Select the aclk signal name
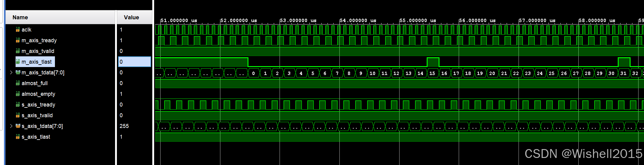The width and height of the screenshot is (644, 165). [x=27, y=30]
